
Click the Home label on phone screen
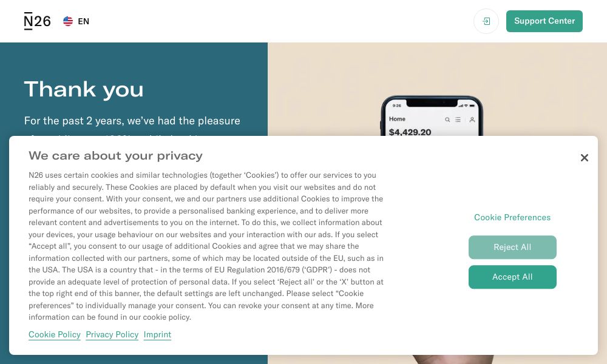coord(397,119)
